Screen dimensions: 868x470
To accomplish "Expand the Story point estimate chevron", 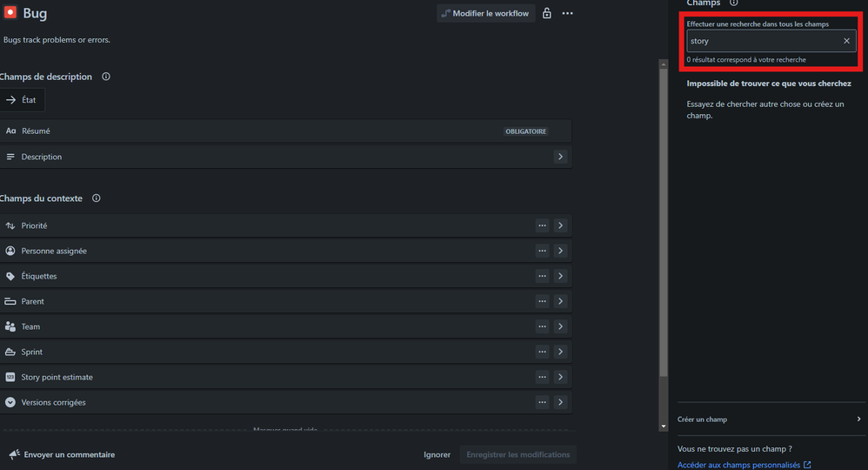I will (x=560, y=377).
